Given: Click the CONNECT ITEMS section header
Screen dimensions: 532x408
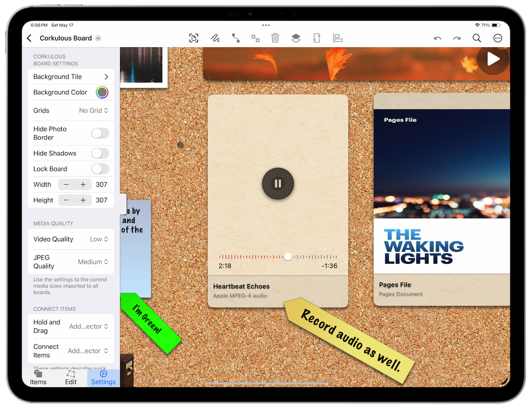Looking at the screenshot, I should [x=54, y=309].
